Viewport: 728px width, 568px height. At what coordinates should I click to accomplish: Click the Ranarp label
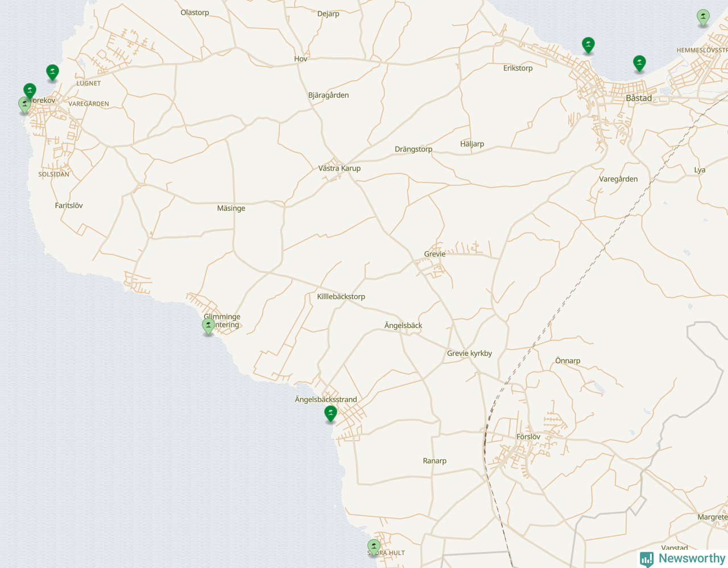[435, 461]
